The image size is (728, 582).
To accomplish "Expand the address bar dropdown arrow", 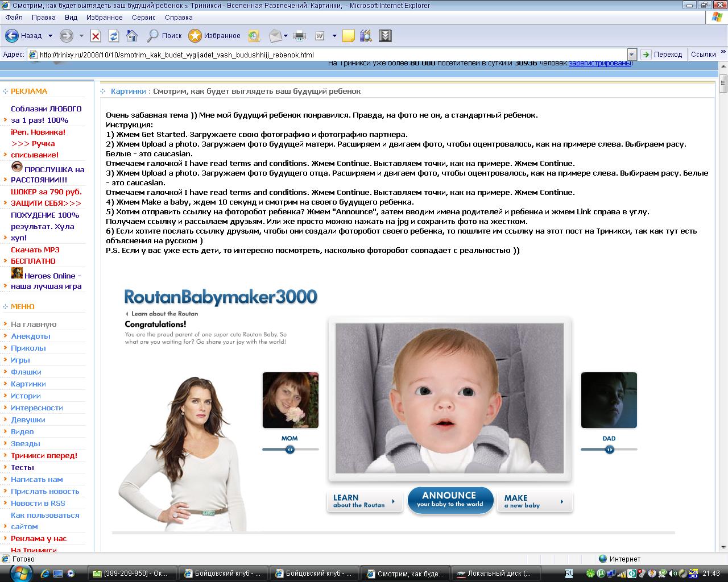I will click(x=631, y=55).
